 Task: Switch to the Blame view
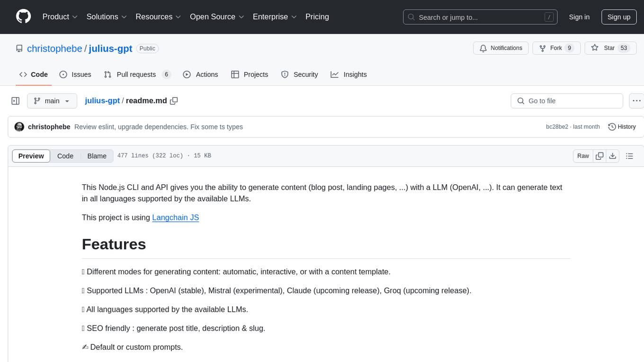[97, 156]
